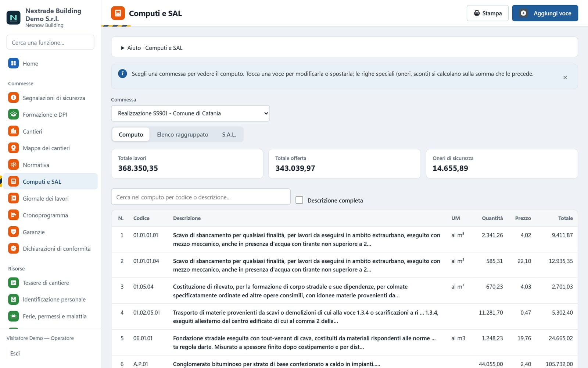Switch to the S.A.L. tab

(x=229, y=135)
